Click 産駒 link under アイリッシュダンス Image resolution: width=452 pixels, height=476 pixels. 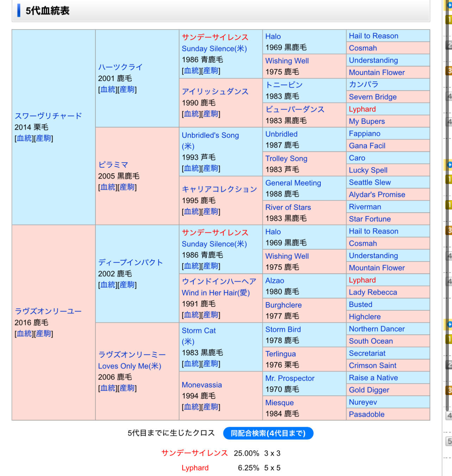(x=211, y=114)
